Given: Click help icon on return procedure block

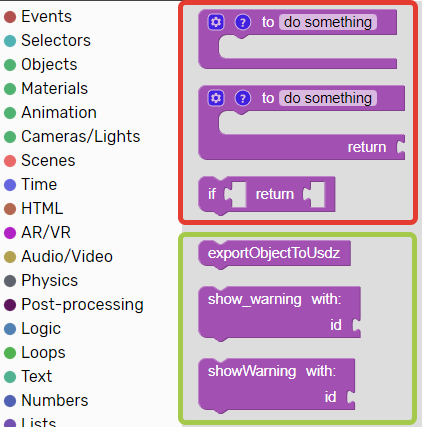Looking at the screenshot, I should pos(243,98).
